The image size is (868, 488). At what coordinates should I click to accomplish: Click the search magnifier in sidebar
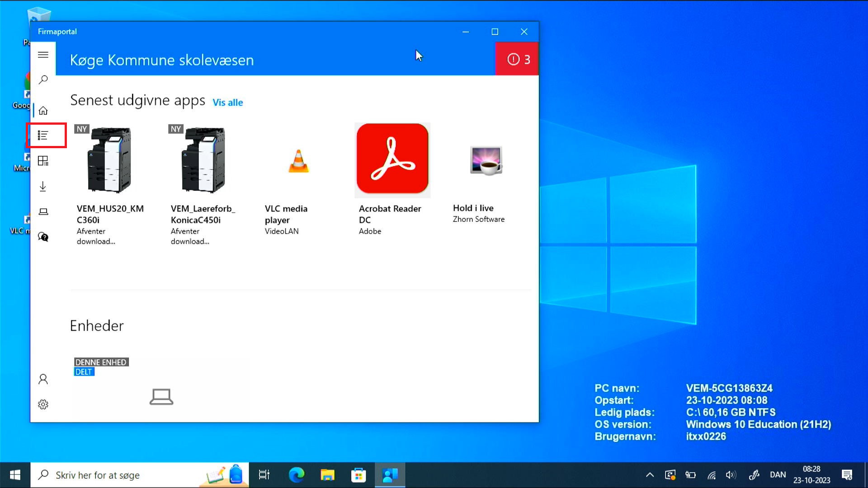[43, 80]
